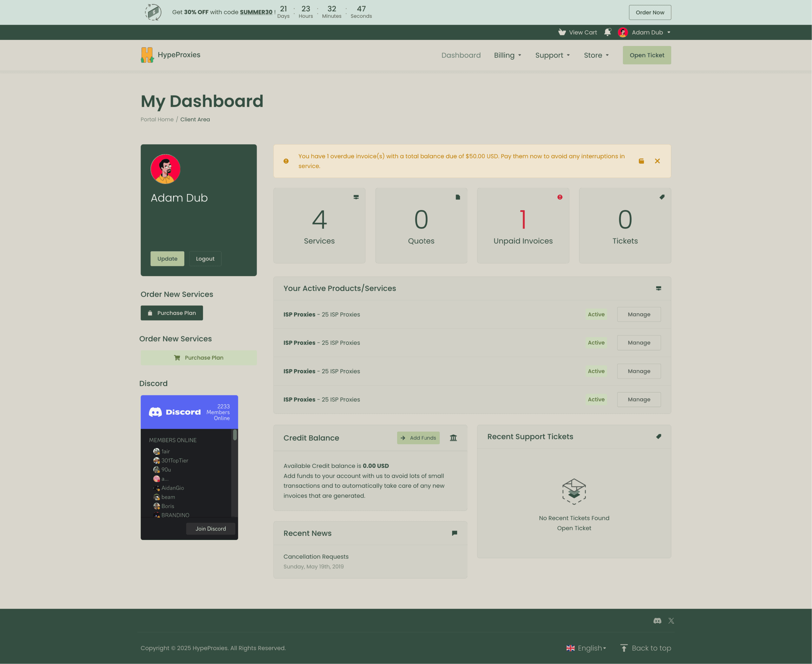Open the Quotes count card
This screenshot has width=812, height=664.
point(421,225)
